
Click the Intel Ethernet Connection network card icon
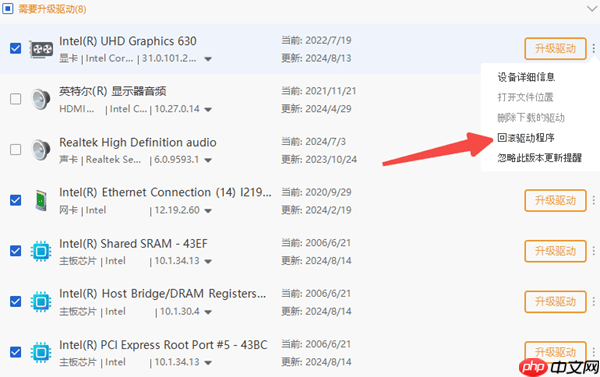click(41, 200)
